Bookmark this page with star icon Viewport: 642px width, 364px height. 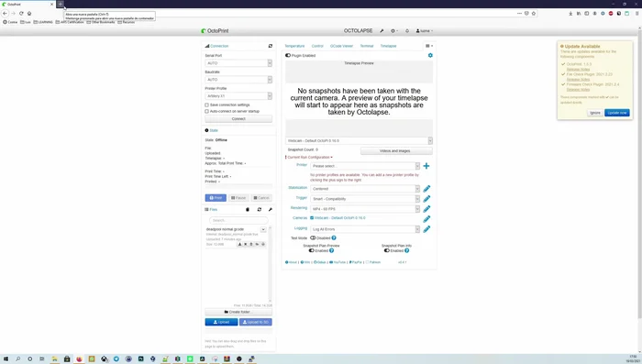click(x=534, y=13)
